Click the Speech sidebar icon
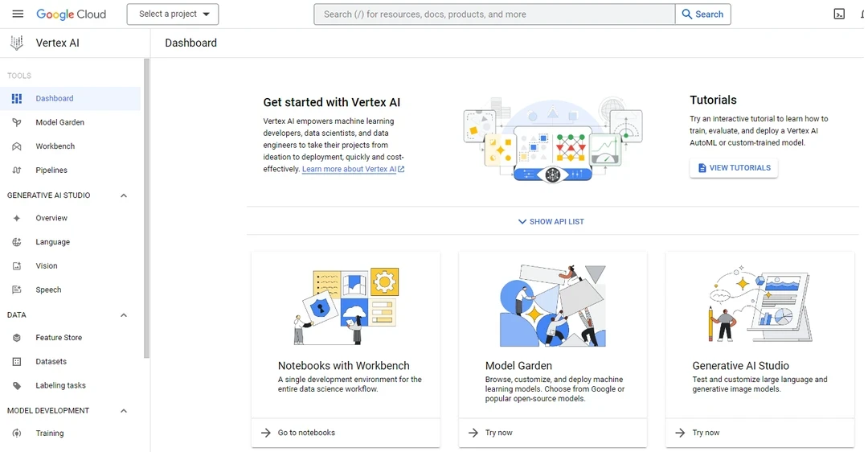The width and height of the screenshot is (868, 452). 17,290
